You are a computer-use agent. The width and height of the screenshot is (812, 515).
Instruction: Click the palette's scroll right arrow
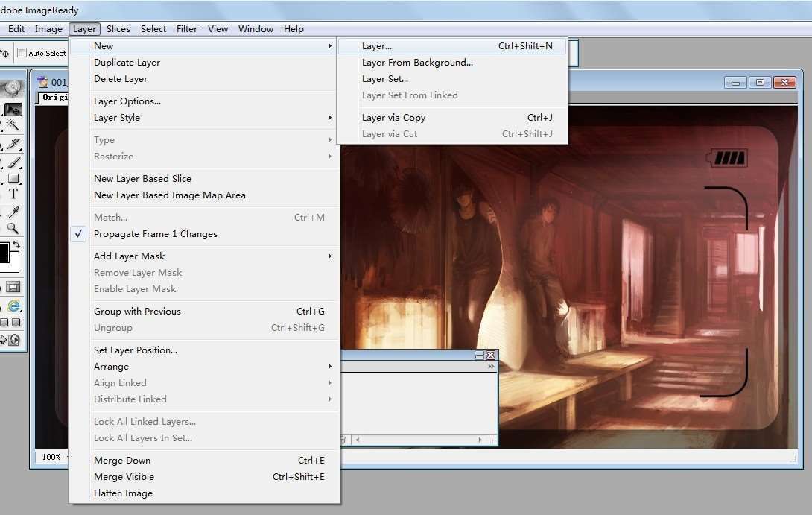(480, 440)
